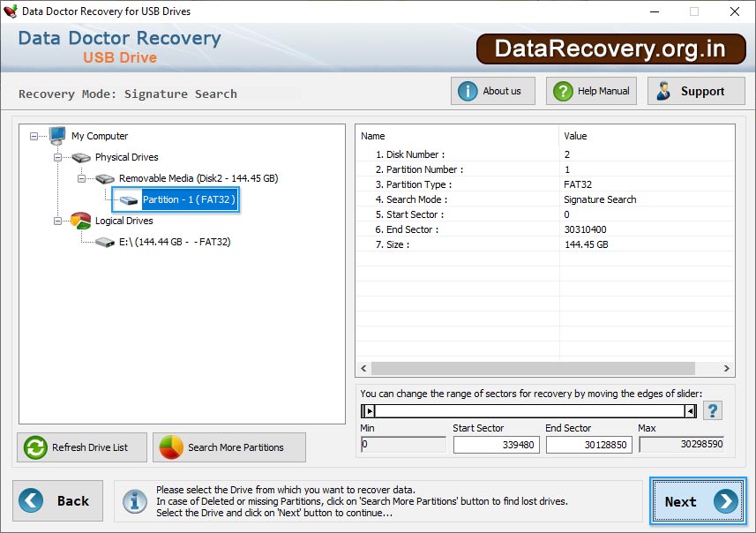The height and width of the screenshot is (533, 756).
Task: Click the app icon in the title bar
Action: [10, 11]
